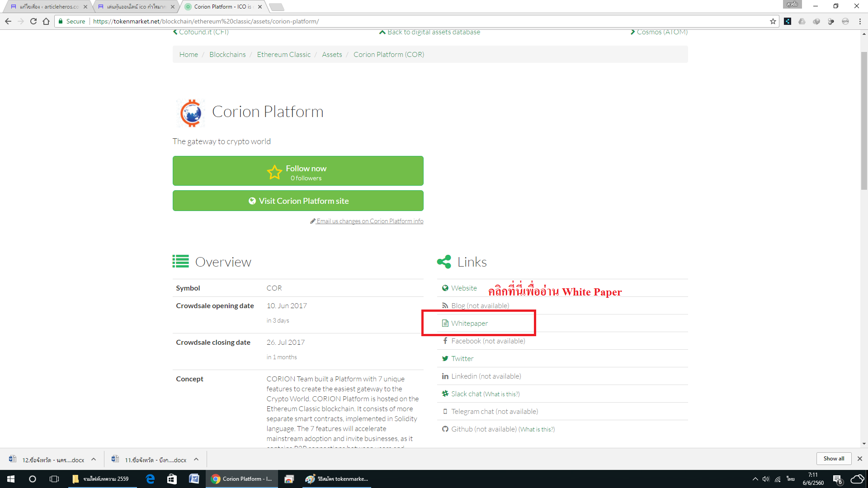Screen dimensions: 868x488
Task: Open the Windows Start menu
Action: 11,479
